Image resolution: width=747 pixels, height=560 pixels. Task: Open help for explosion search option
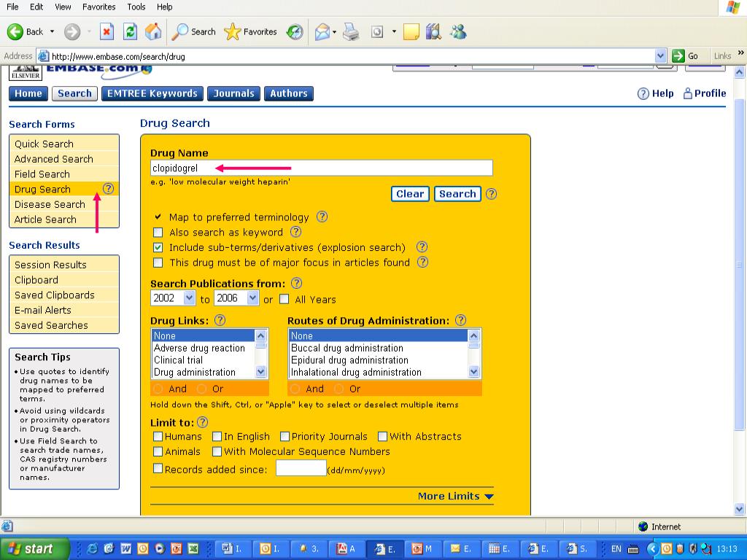pos(422,246)
